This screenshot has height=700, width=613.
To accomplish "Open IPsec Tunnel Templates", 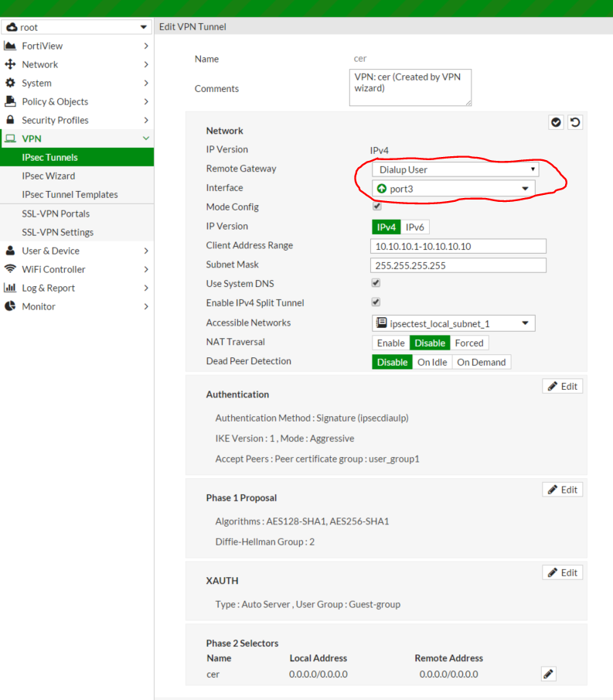I will pos(77,195).
